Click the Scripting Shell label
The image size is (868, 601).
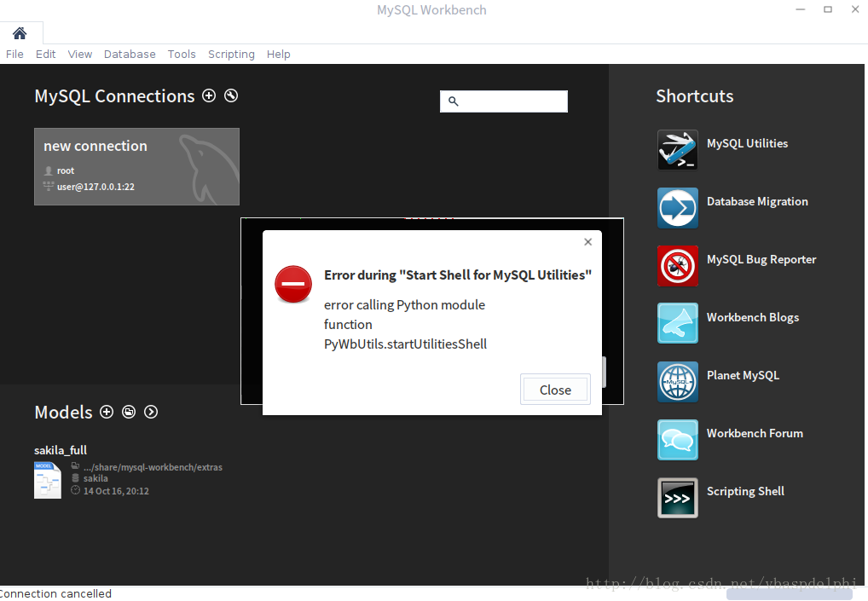pos(745,491)
